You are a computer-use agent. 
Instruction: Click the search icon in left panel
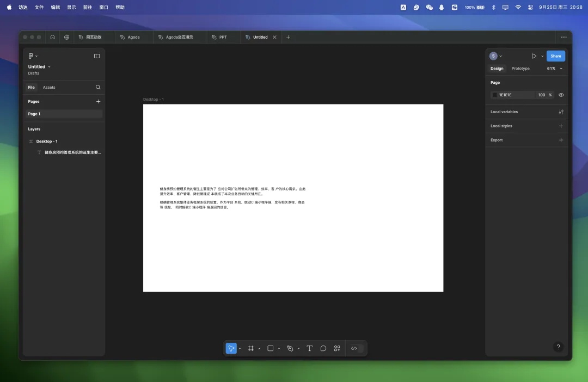coord(98,87)
